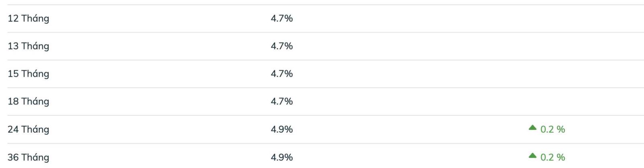Screen dimensions: 644x168
Task: Select the 36 Tháng term label
Action: point(29,157)
